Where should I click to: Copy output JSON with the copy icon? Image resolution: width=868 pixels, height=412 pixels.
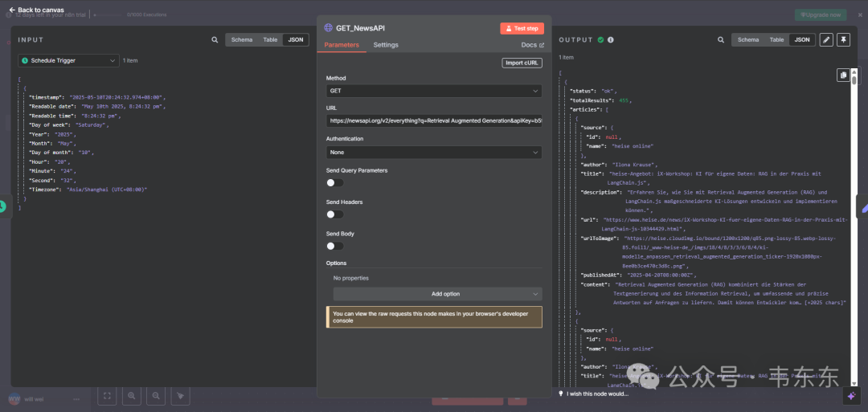coord(843,75)
